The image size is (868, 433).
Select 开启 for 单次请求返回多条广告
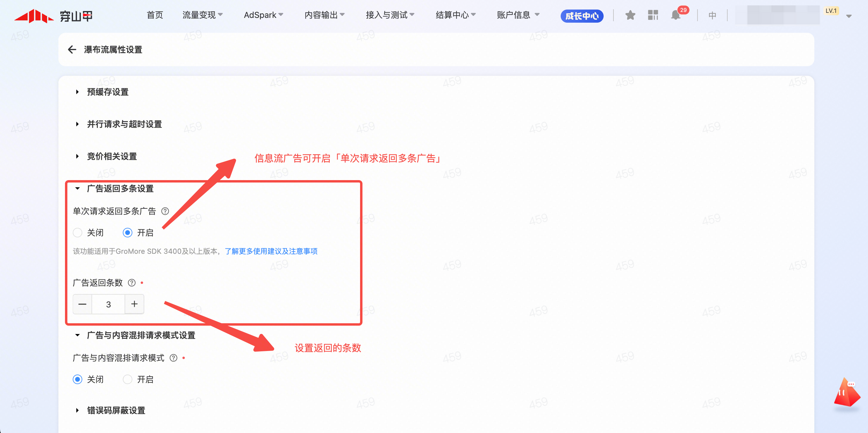tap(128, 233)
